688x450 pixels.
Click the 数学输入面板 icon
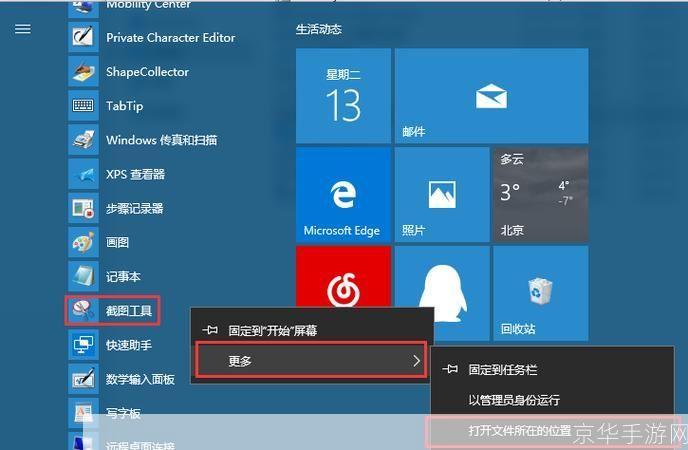(x=83, y=379)
